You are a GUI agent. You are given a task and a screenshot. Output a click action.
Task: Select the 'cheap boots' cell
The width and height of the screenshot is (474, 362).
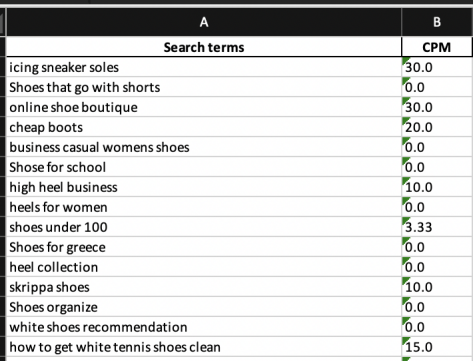204,127
